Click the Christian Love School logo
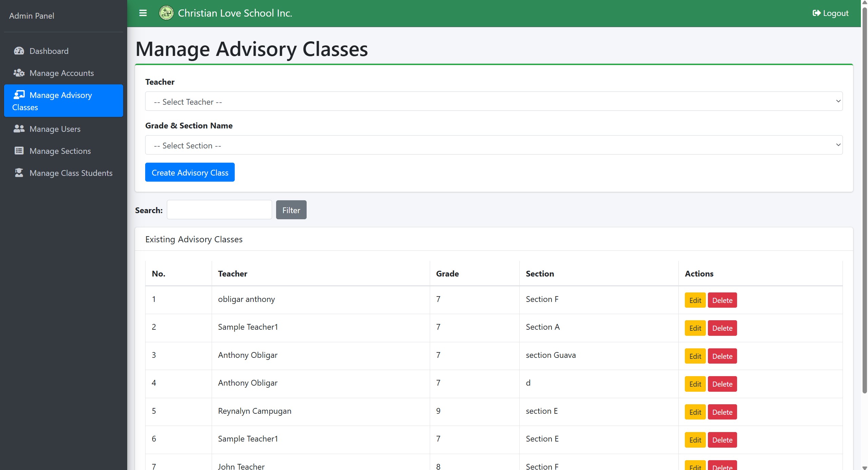 click(166, 13)
